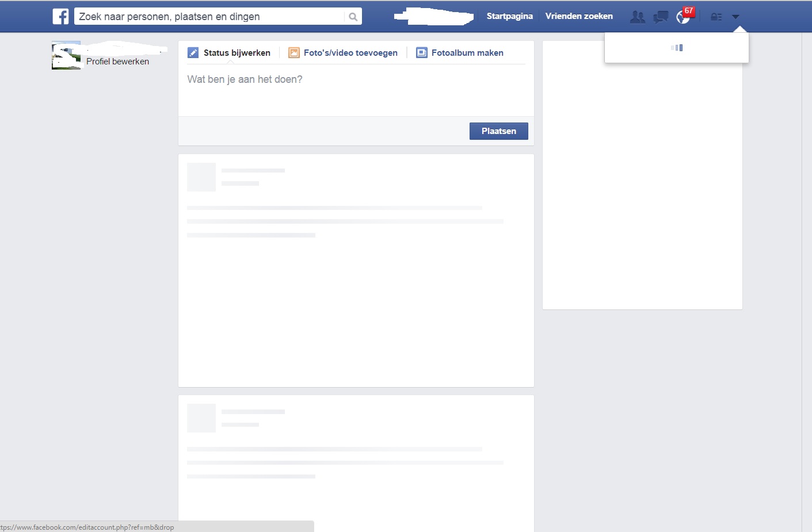The width and height of the screenshot is (812, 532).
Task: Select the Status bijwerken tab
Action: [237, 53]
